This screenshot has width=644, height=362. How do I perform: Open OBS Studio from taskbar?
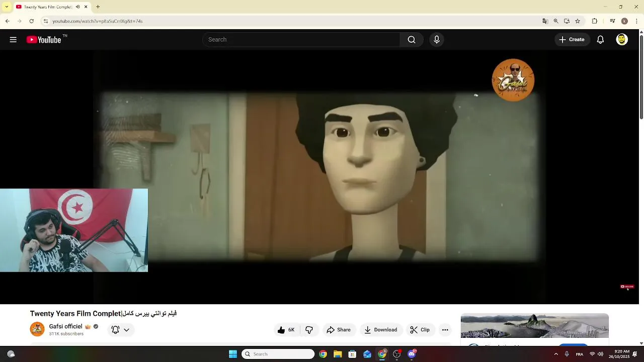tap(397, 354)
